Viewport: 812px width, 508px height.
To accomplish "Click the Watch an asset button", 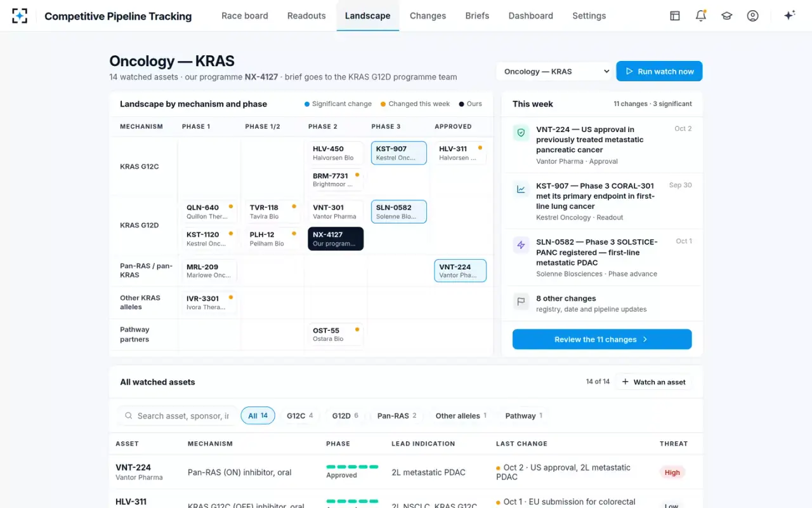I will (653, 382).
